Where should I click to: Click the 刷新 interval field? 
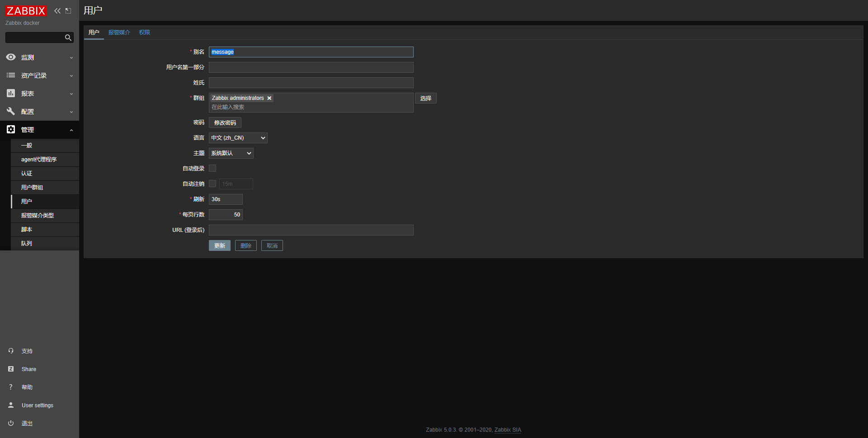(226, 199)
